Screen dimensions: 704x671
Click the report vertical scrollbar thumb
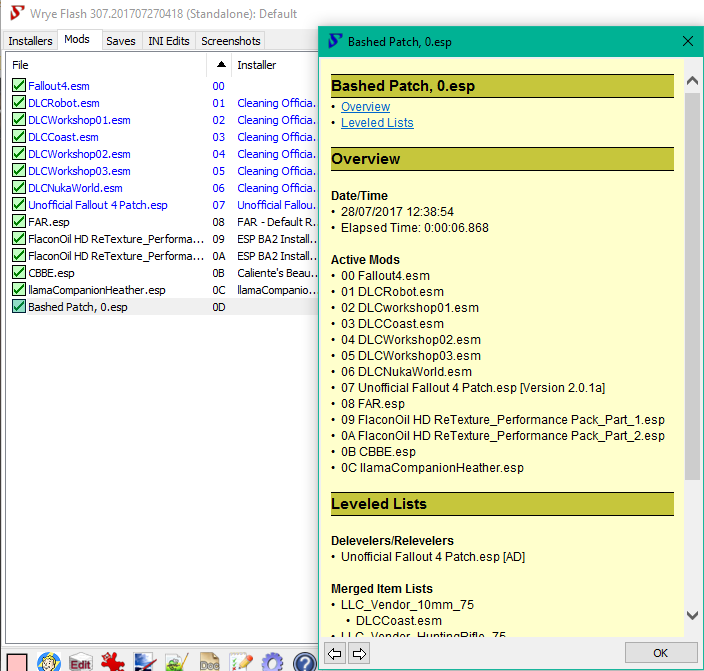(692, 286)
